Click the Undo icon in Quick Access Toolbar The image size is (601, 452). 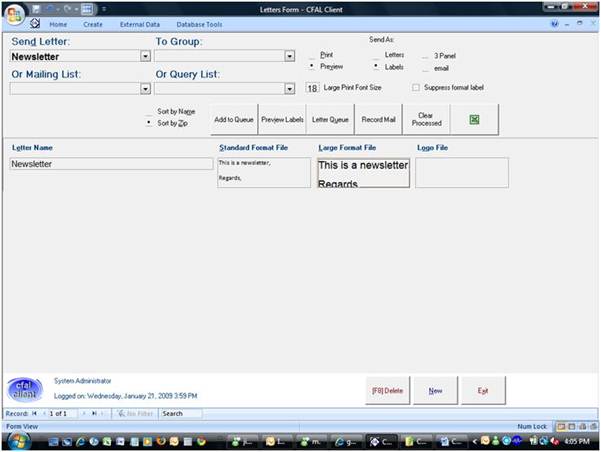coord(51,9)
